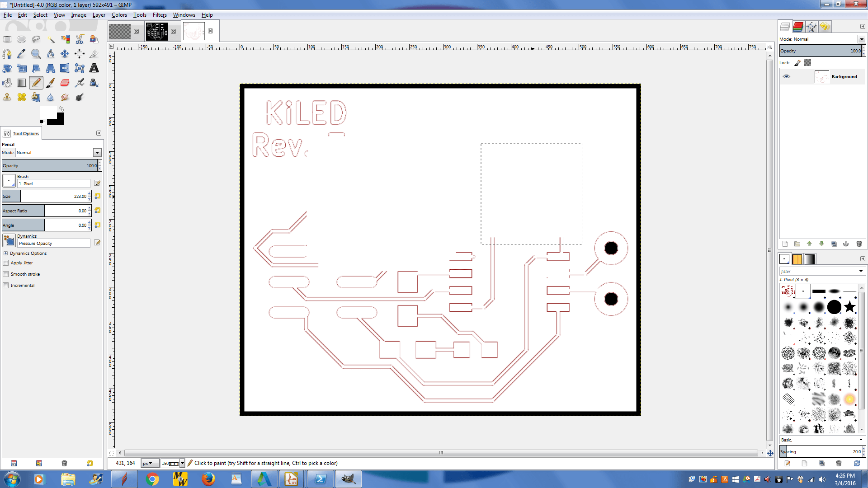The image size is (868, 488).
Task: Open the Filters menu
Action: click(x=160, y=15)
